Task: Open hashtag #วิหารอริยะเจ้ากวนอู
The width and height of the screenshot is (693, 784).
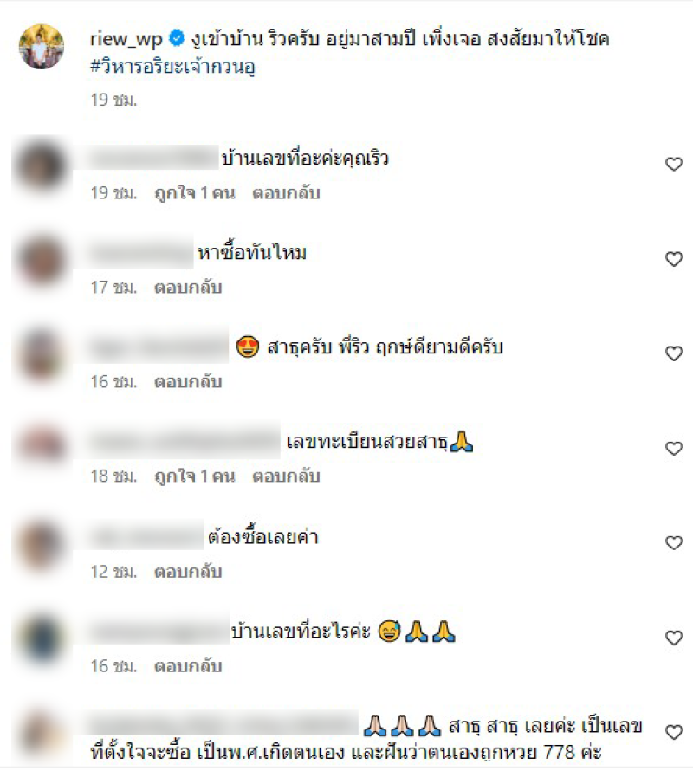Action: tap(172, 66)
